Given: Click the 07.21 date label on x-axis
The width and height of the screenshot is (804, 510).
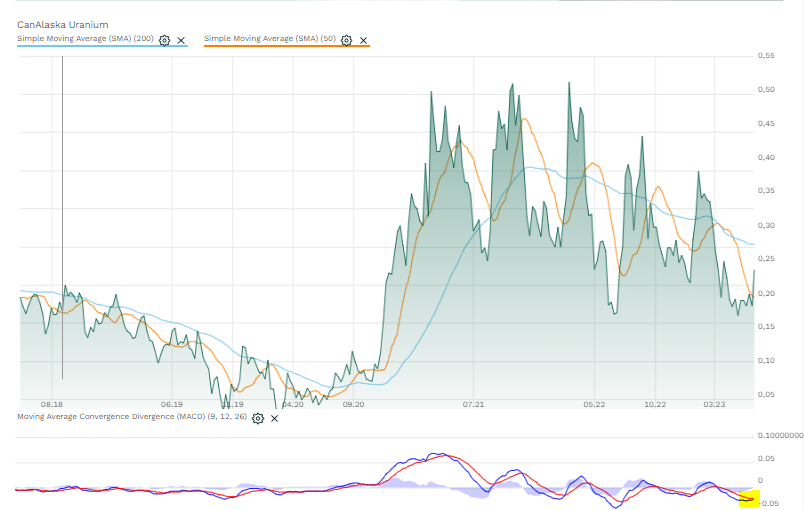Looking at the screenshot, I should pyautogui.click(x=474, y=405).
